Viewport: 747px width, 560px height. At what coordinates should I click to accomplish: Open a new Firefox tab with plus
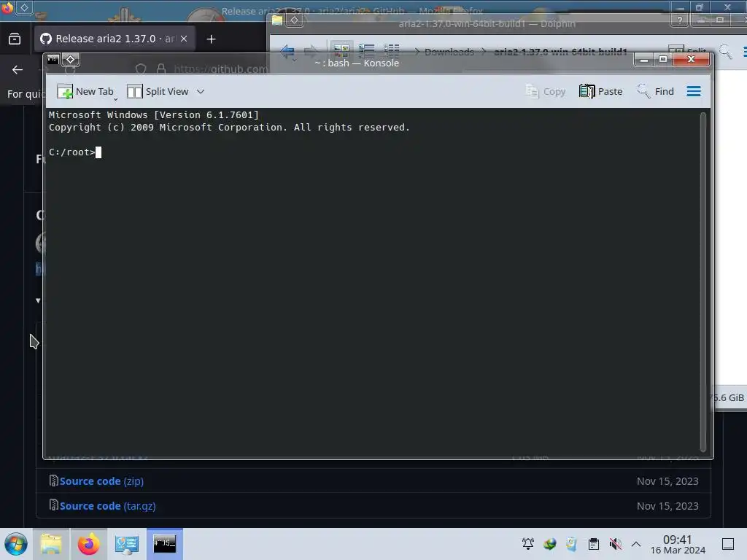tap(211, 39)
